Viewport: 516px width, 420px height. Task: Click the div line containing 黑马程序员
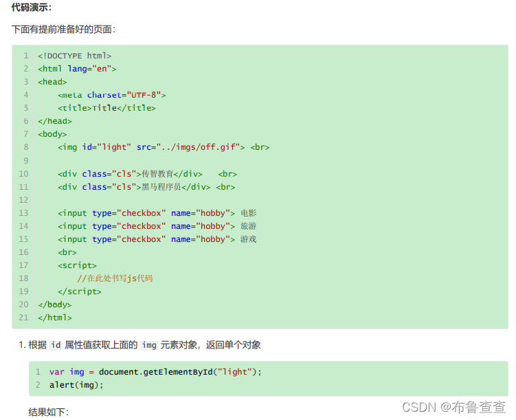146,187
